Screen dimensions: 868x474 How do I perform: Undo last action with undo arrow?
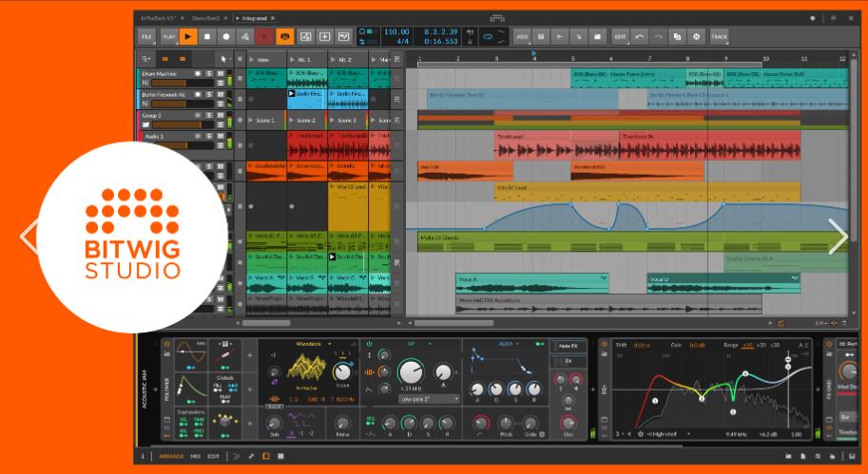pos(640,36)
